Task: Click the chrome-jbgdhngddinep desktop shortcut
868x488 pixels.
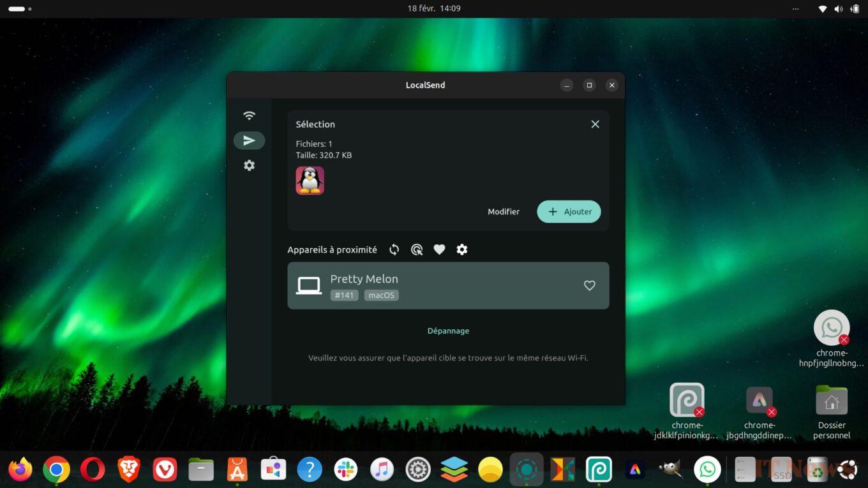Action: click(759, 413)
